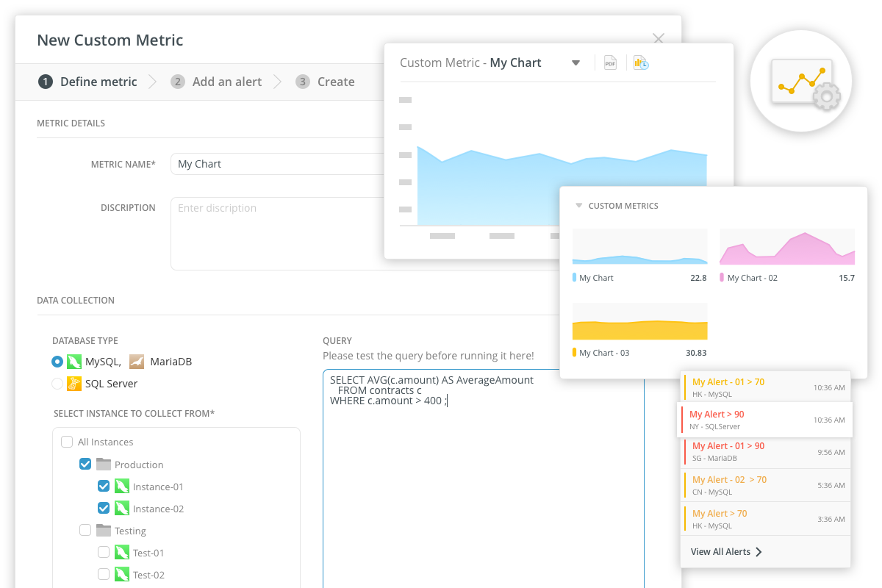Image resolution: width=882 pixels, height=588 pixels.
Task: Open the View All Alerts link
Action: [x=726, y=552]
